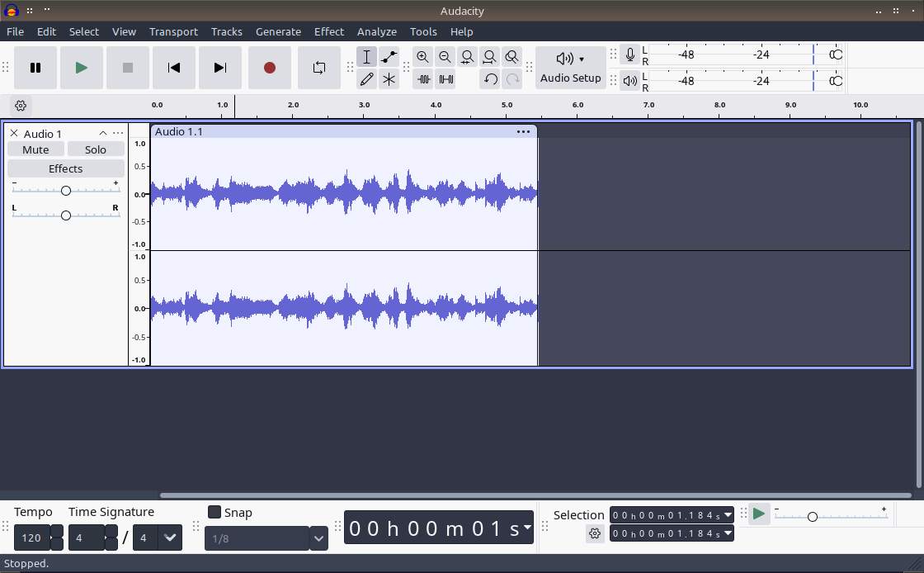Open the Effect menu
The height and width of the screenshot is (573, 924).
pos(328,31)
